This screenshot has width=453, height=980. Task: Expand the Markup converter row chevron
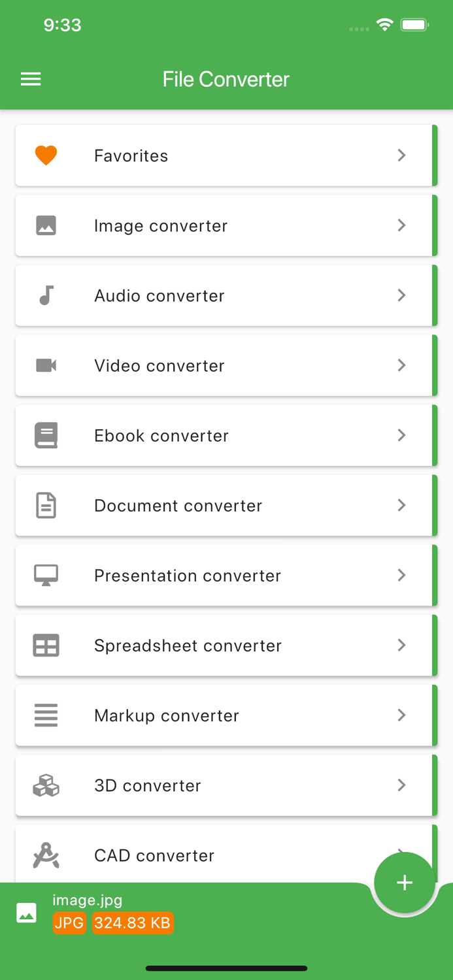point(401,715)
